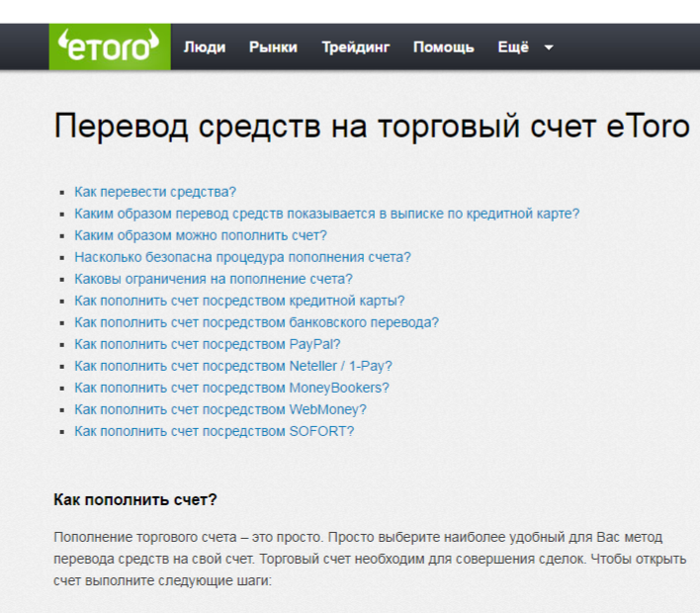This screenshot has width=700, height=613.
Task: Open link Как перевести средства?
Action: point(155,192)
